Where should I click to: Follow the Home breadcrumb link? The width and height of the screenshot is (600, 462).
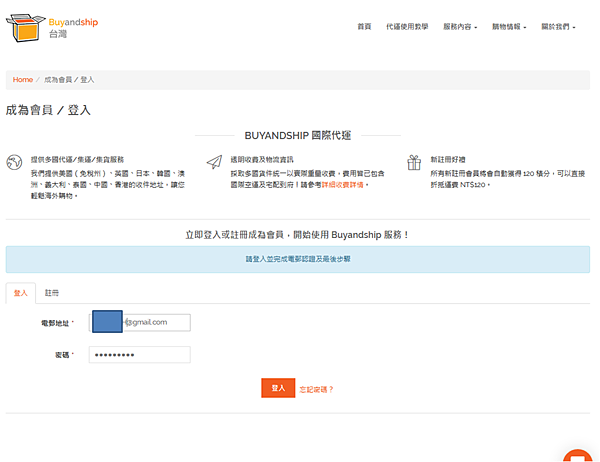(23, 80)
